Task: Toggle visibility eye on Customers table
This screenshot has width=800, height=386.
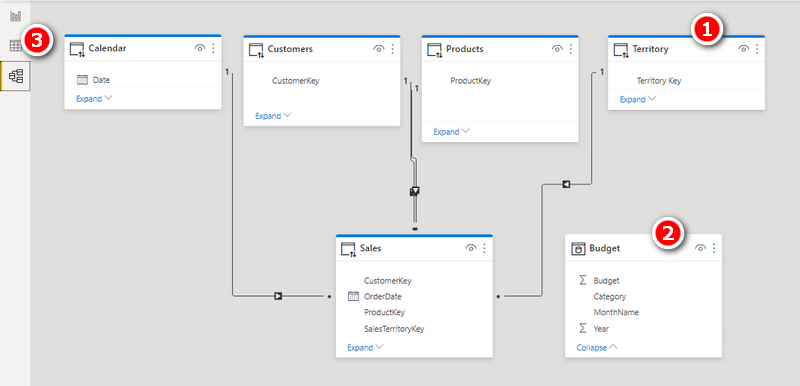Action: click(x=379, y=49)
